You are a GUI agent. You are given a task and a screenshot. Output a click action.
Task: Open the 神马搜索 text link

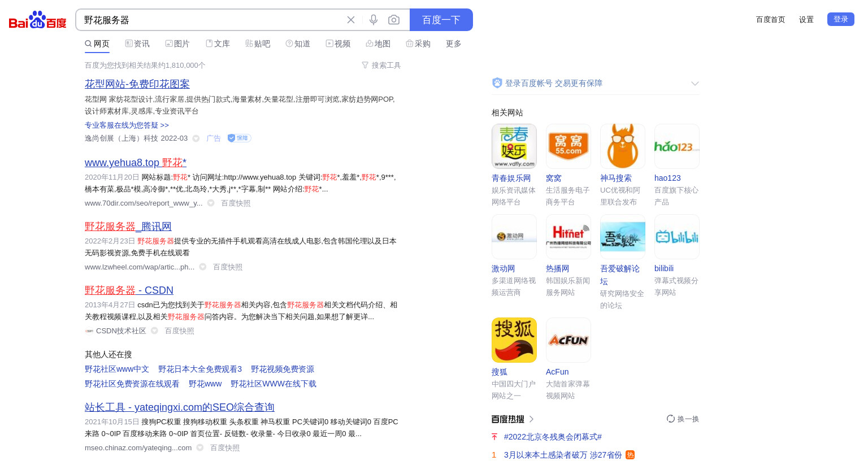point(616,178)
